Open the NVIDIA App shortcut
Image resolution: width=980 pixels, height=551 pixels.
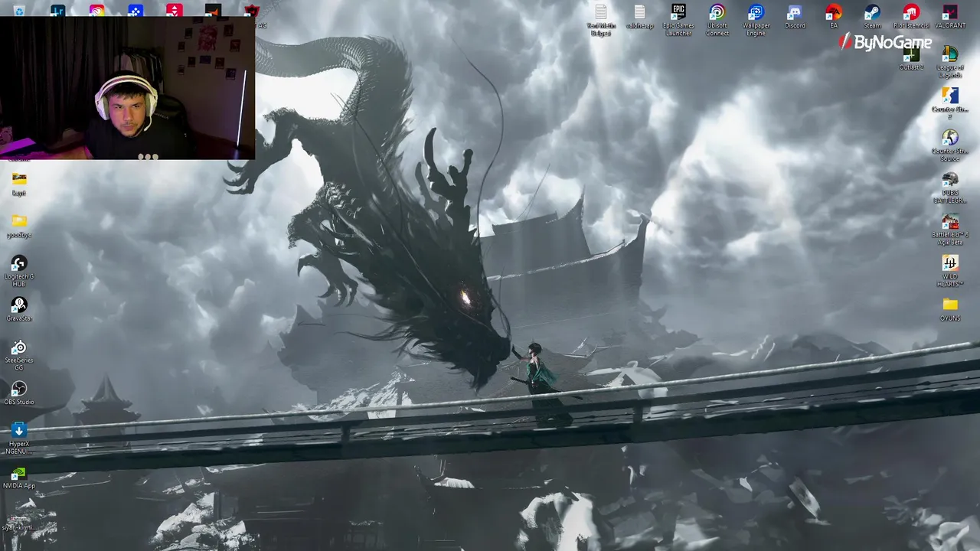pyautogui.click(x=19, y=477)
